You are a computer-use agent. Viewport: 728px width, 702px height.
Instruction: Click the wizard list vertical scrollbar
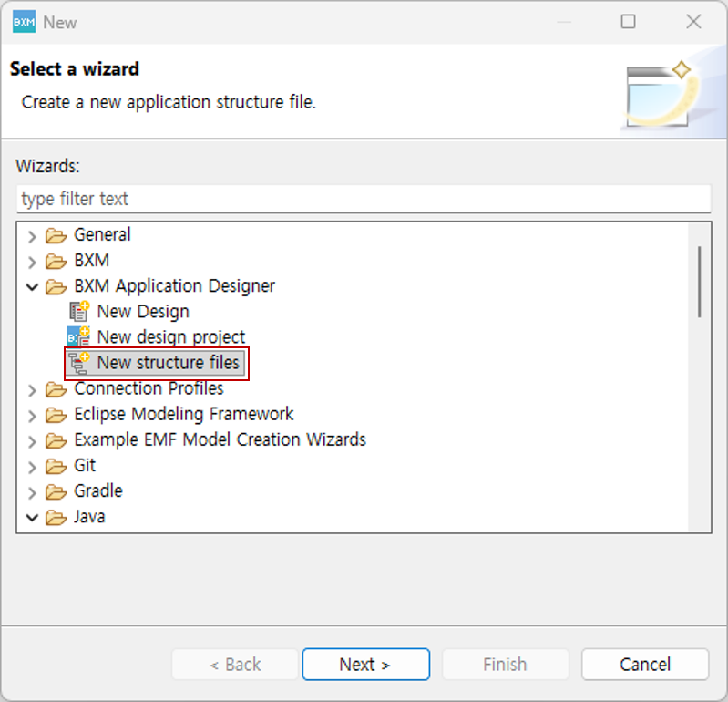pos(699,281)
